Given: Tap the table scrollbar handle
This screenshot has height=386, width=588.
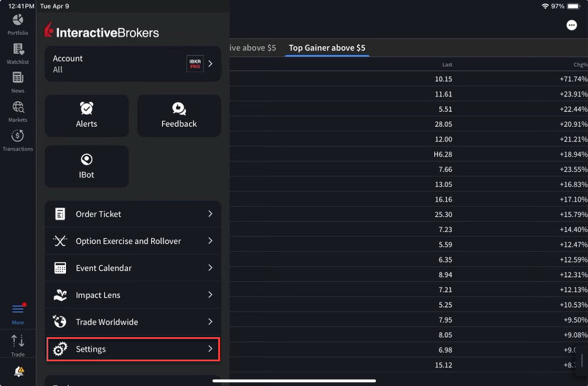Looking at the screenshot, I should (582, 360).
